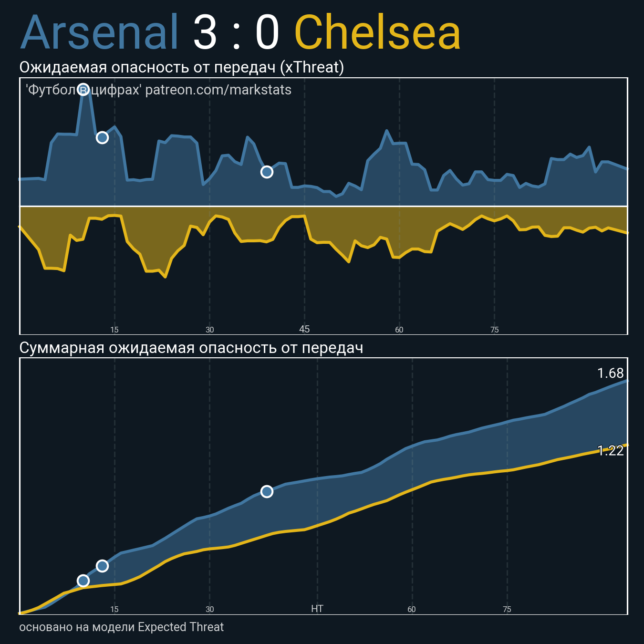Click the 'Ожидаемая опасность от передач (xThreat)' heading
This screenshot has height=644, width=644.
(x=181, y=67)
